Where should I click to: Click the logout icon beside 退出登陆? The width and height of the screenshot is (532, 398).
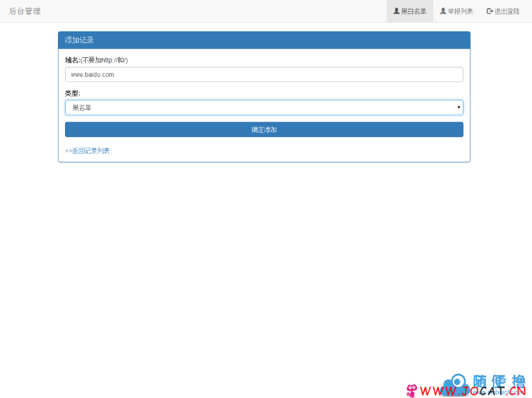click(x=490, y=11)
